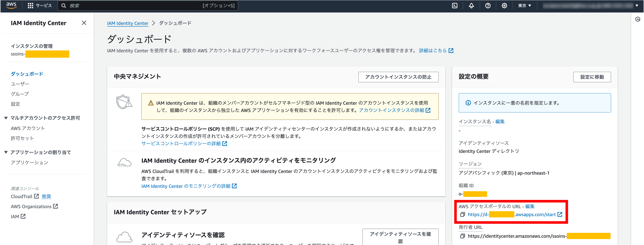Open 設定 in the sidebar
Image resolution: width=644 pixels, height=245 pixels.
coord(15,104)
